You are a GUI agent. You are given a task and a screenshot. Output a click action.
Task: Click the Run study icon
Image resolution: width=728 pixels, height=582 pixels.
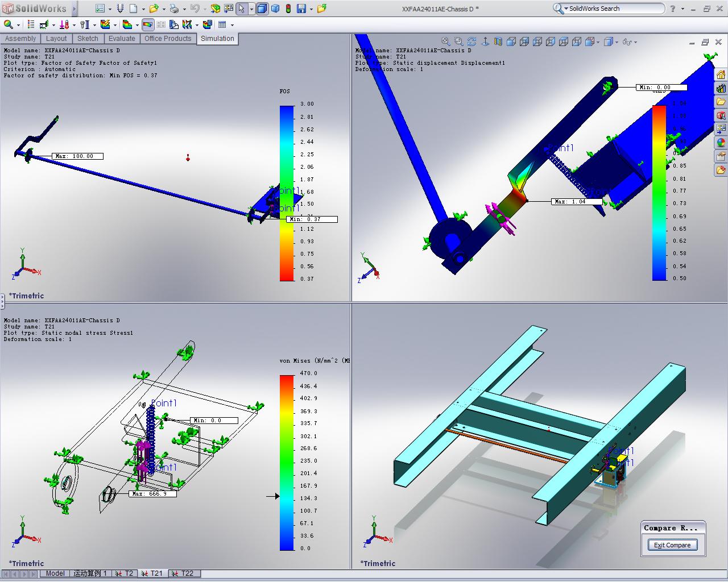[105, 24]
